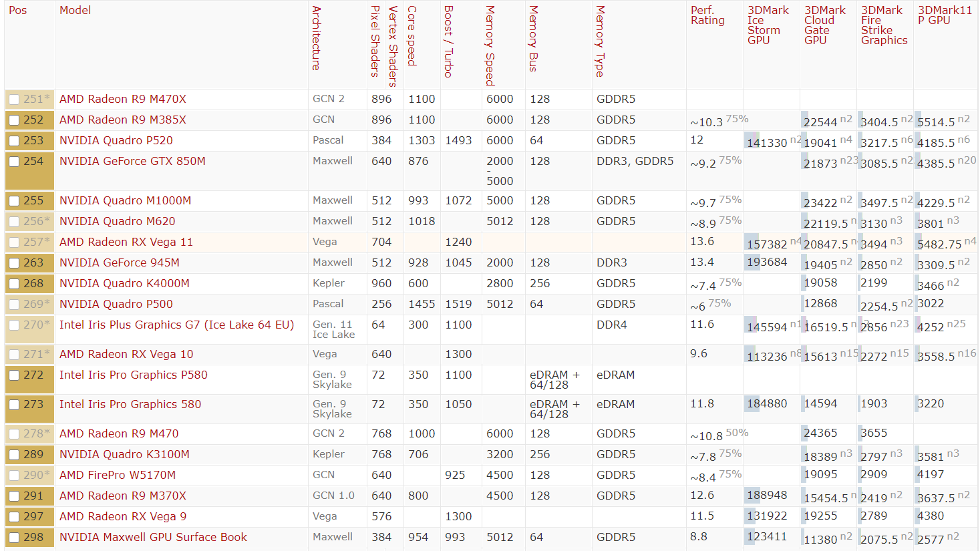Sort by Memory Speed header
The image size is (980, 551).
tap(490, 45)
